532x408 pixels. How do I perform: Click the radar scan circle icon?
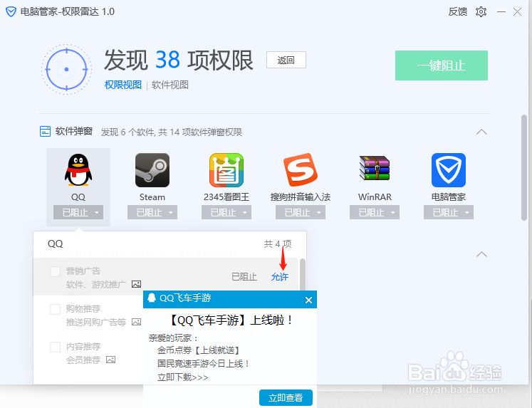coord(66,69)
